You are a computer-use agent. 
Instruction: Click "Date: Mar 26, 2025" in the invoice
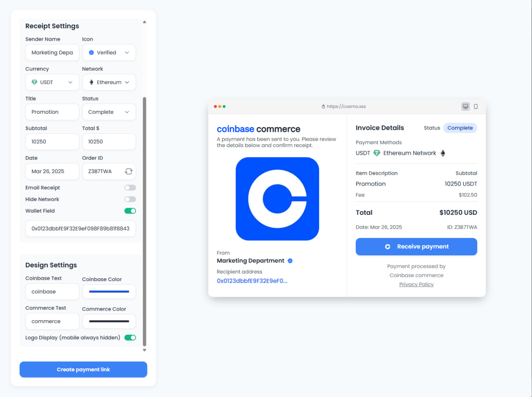tap(379, 227)
